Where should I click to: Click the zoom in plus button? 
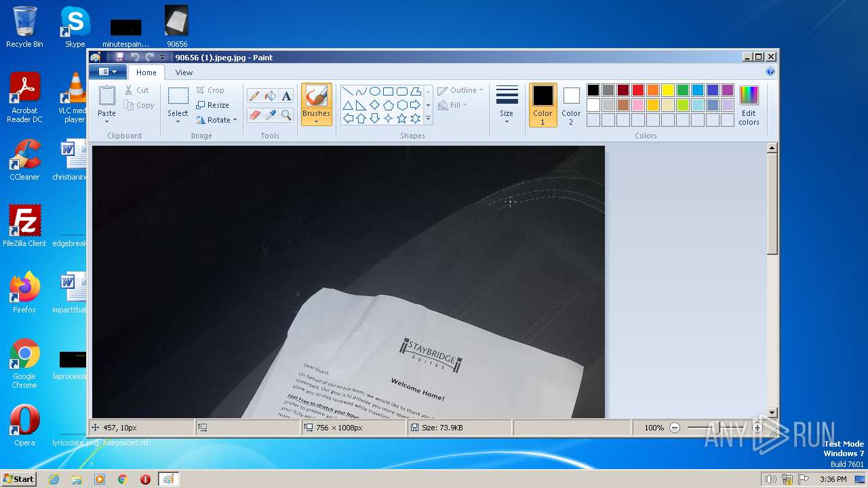click(x=757, y=428)
